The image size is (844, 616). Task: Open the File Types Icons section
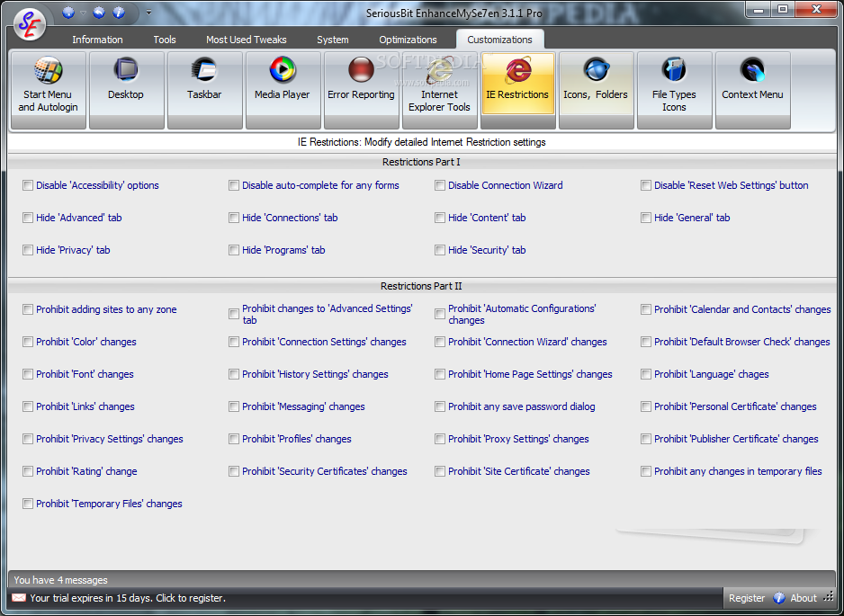coord(675,91)
